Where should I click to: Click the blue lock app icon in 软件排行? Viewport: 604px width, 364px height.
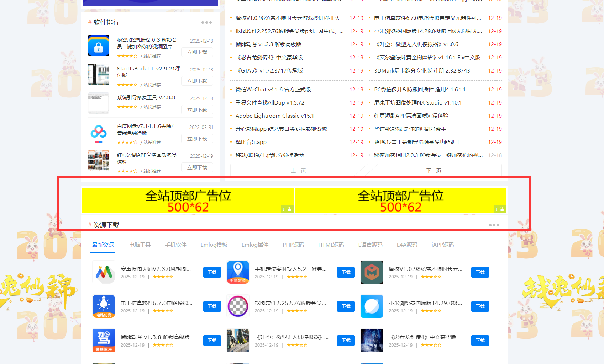[99, 45]
